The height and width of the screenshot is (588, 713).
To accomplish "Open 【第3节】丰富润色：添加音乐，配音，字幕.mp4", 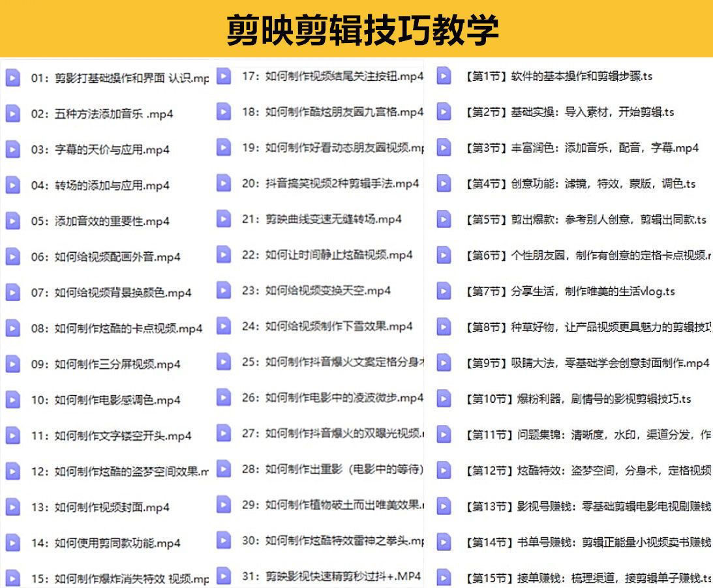I will [x=582, y=148].
